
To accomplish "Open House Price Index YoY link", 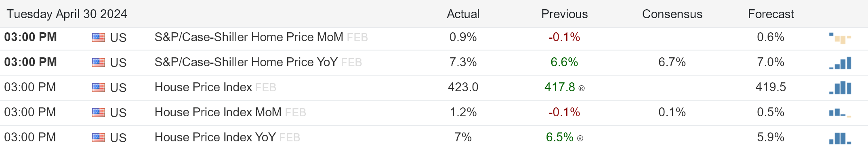I will click(215, 137).
